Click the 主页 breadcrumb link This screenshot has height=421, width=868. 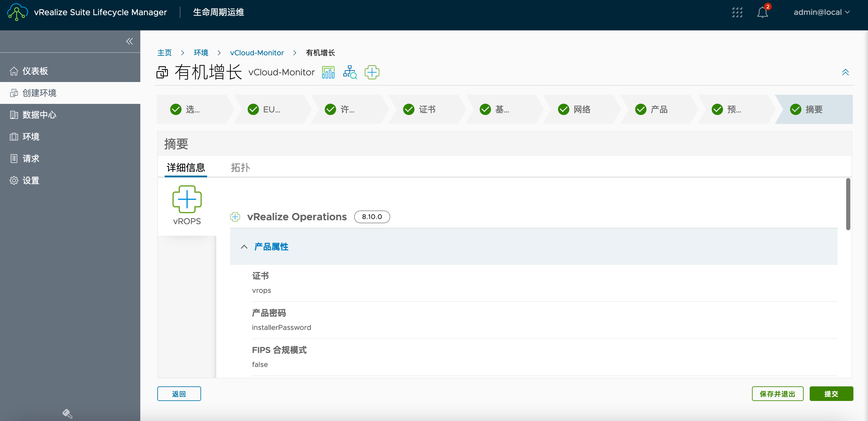click(x=164, y=53)
